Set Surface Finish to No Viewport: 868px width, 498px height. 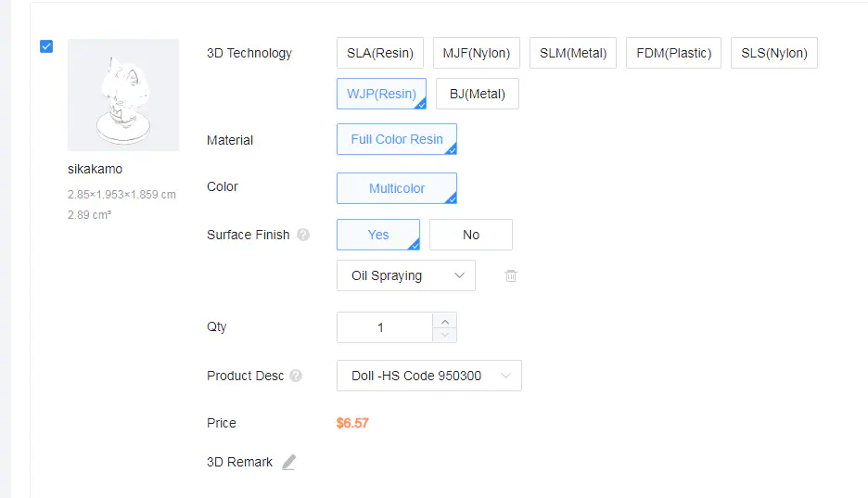tap(470, 235)
